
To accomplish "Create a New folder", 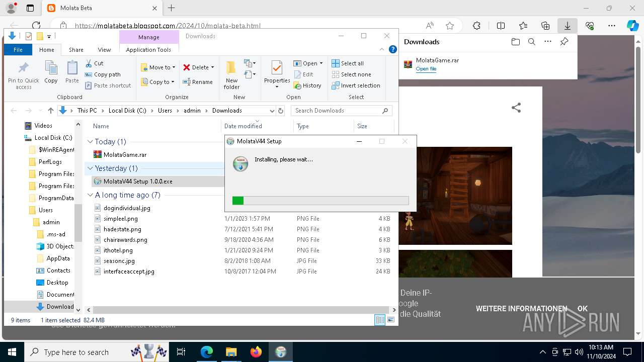I will tap(231, 75).
